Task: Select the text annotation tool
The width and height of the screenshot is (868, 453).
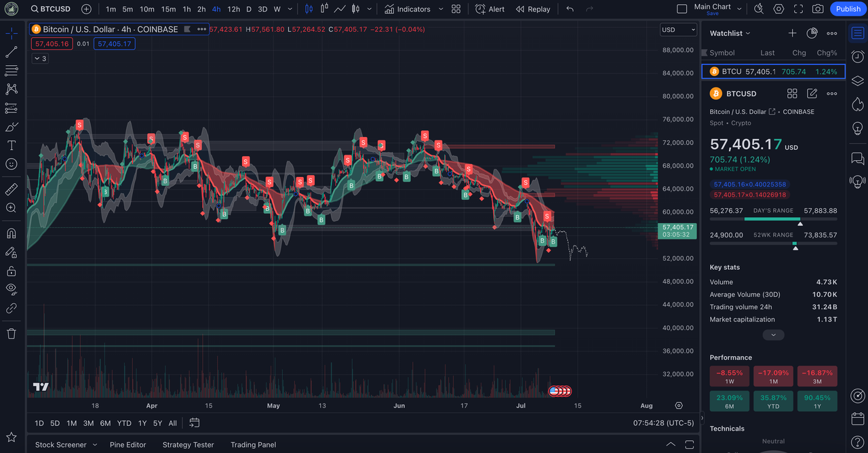Action: [x=12, y=145]
